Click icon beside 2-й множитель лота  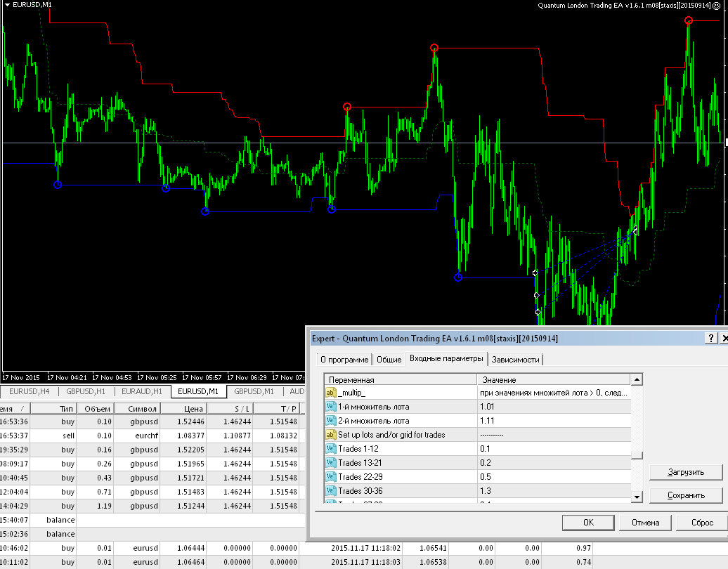pyautogui.click(x=330, y=421)
